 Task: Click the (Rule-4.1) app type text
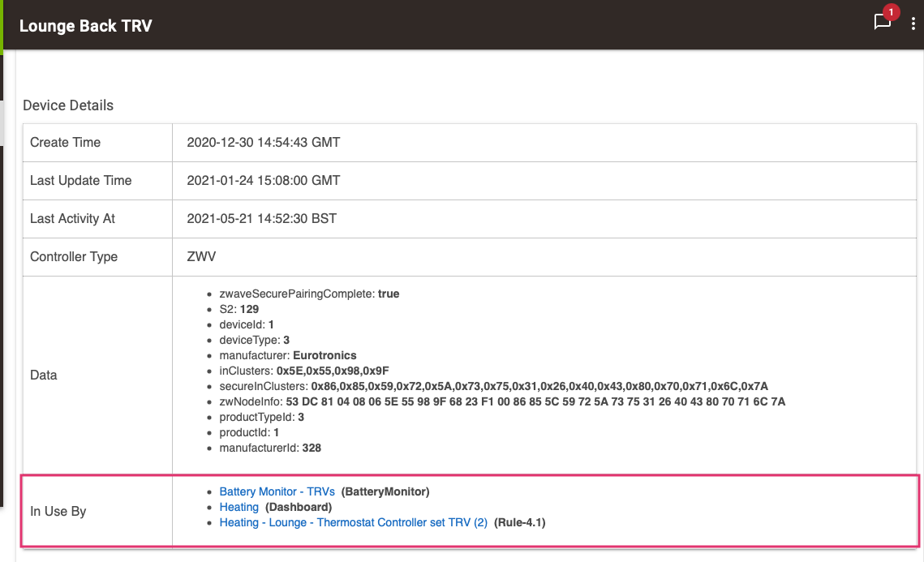(x=520, y=522)
